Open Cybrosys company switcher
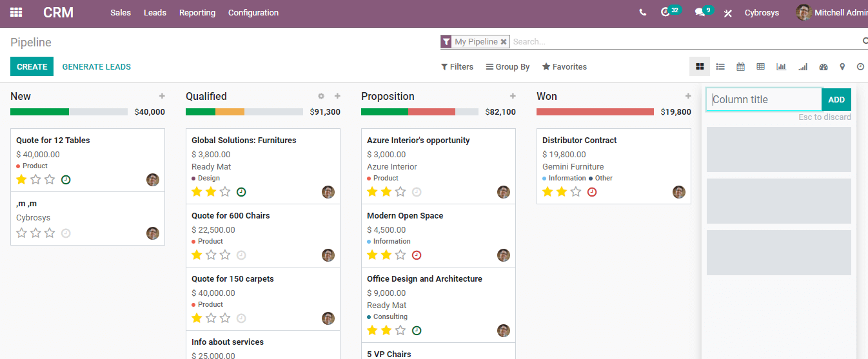868x359 pixels. (x=762, y=13)
